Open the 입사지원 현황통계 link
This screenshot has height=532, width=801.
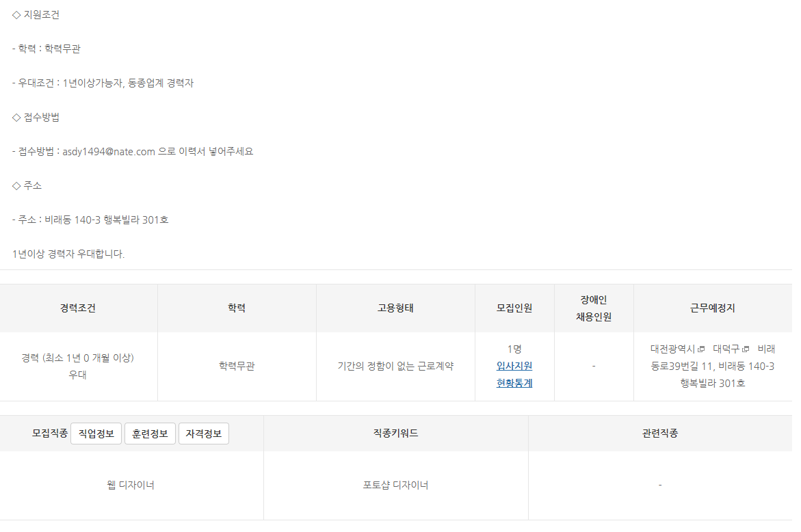pyautogui.click(x=514, y=374)
